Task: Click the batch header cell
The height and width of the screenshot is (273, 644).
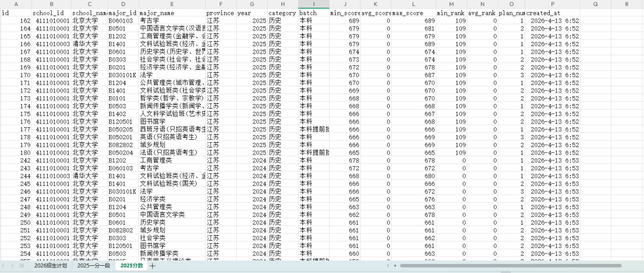Action: 314,13
